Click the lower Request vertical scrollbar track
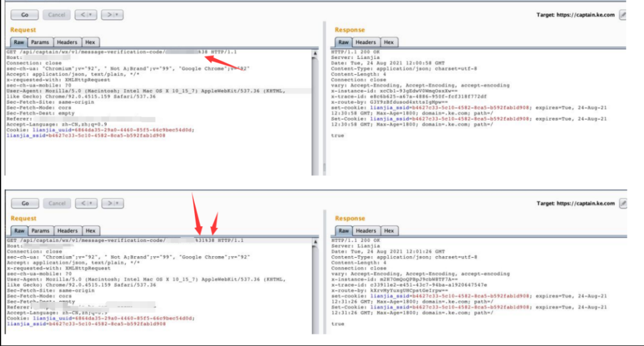Screen dimensions: 644x346 coord(315,289)
